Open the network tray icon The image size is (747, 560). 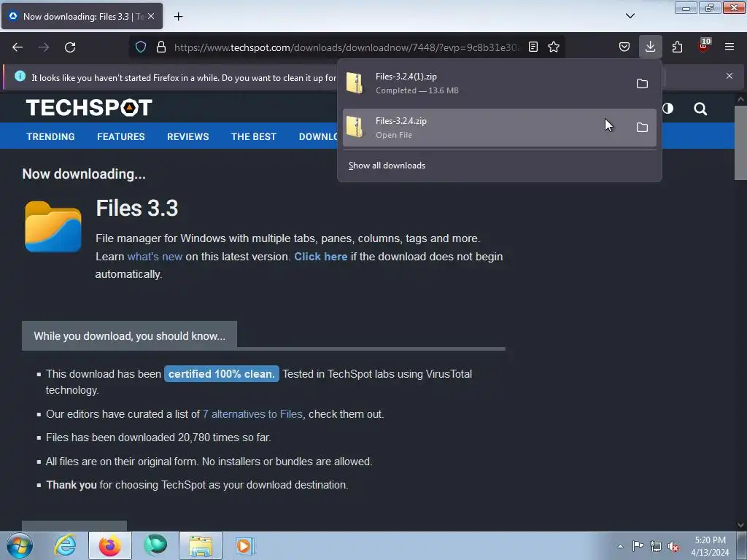(656, 546)
